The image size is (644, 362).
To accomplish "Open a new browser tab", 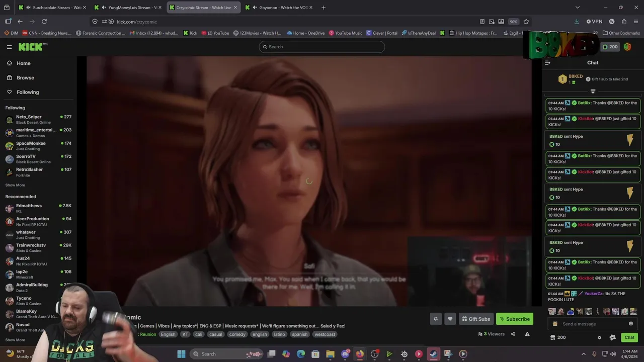I will (x=324, y=8).
